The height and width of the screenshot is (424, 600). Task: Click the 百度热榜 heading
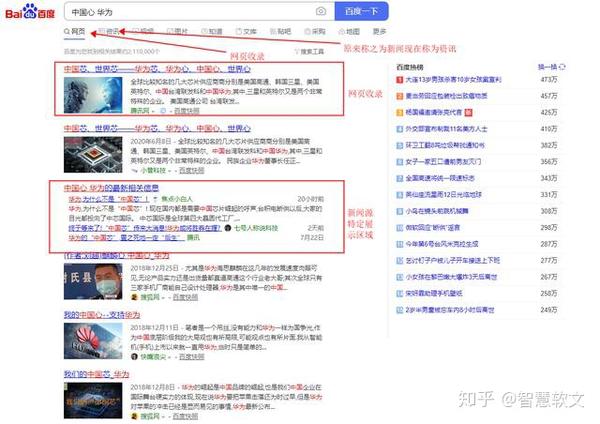[409, 67]
